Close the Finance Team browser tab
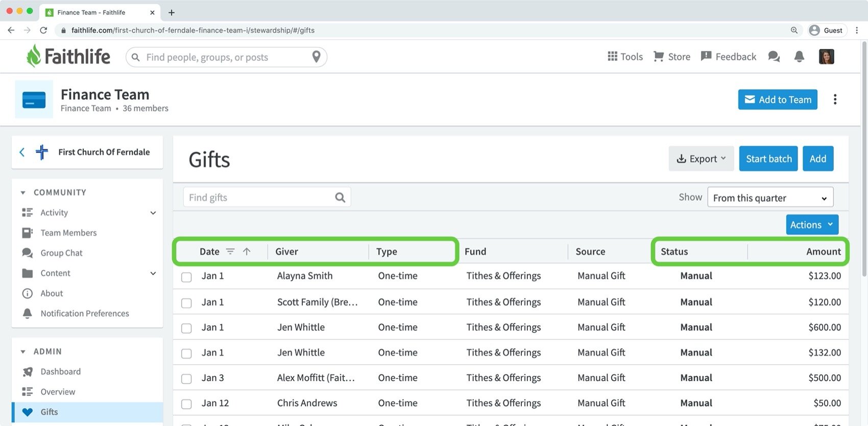 click(x=152, y=12)
